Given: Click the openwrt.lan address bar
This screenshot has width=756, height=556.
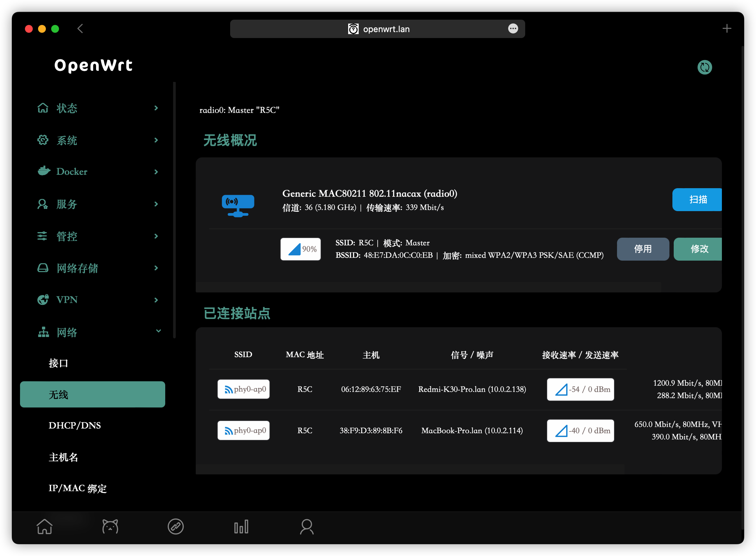Looking at the screenshot, I should (x=386, y=29).
